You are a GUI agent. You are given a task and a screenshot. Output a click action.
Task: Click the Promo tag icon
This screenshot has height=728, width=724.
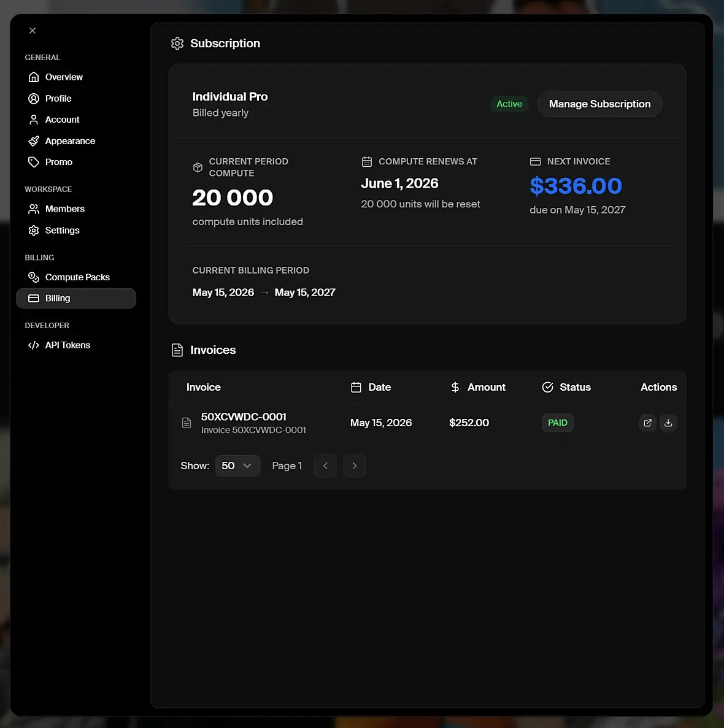coord(33,162)
